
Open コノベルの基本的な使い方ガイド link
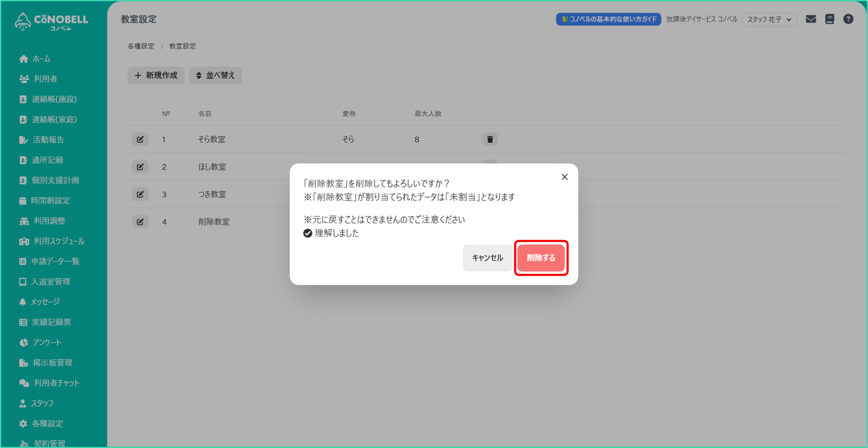point(608,19)
